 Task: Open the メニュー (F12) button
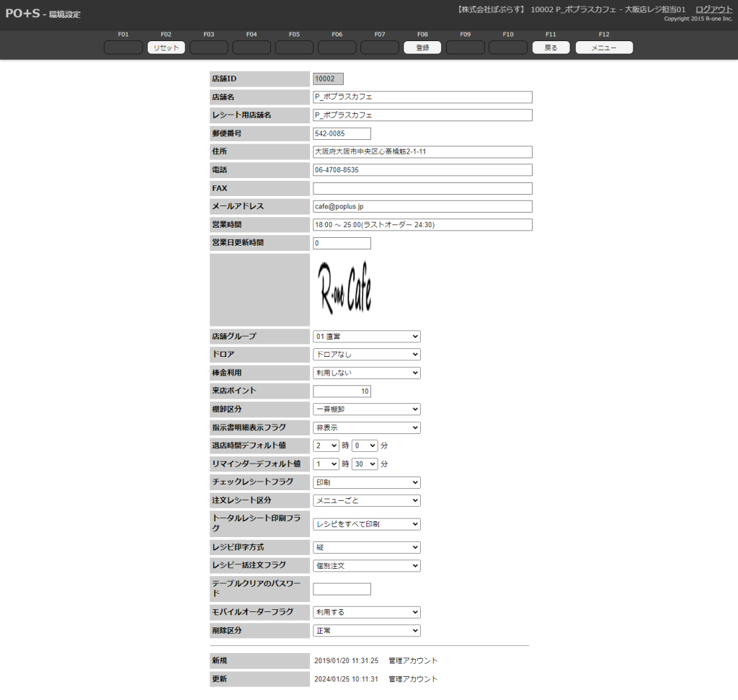pos(603,48)
